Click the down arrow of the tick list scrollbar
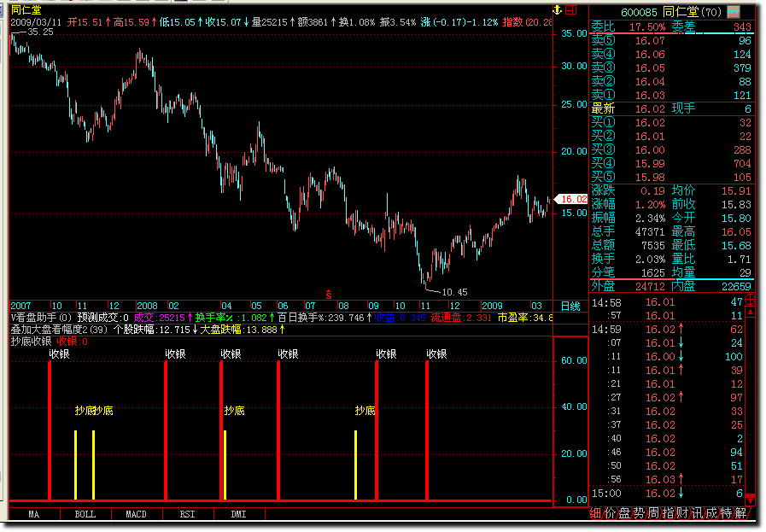Viewport: 766px width, 532px height. click(751, 501)
